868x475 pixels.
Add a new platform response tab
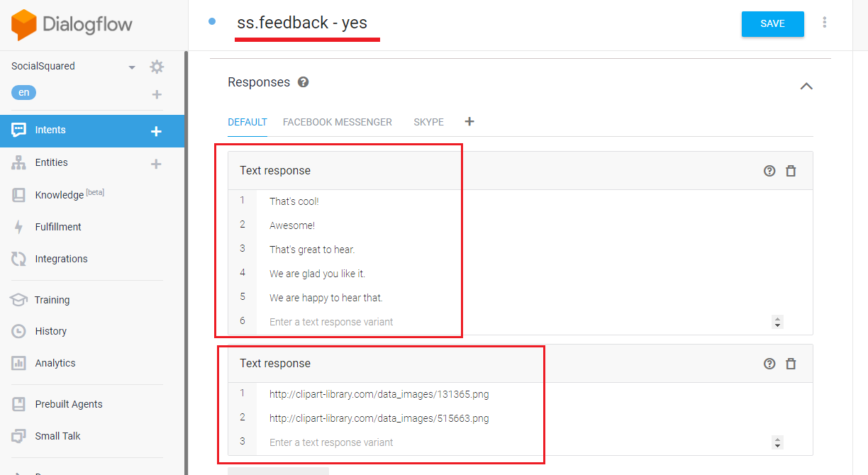(x=469, y=122)
